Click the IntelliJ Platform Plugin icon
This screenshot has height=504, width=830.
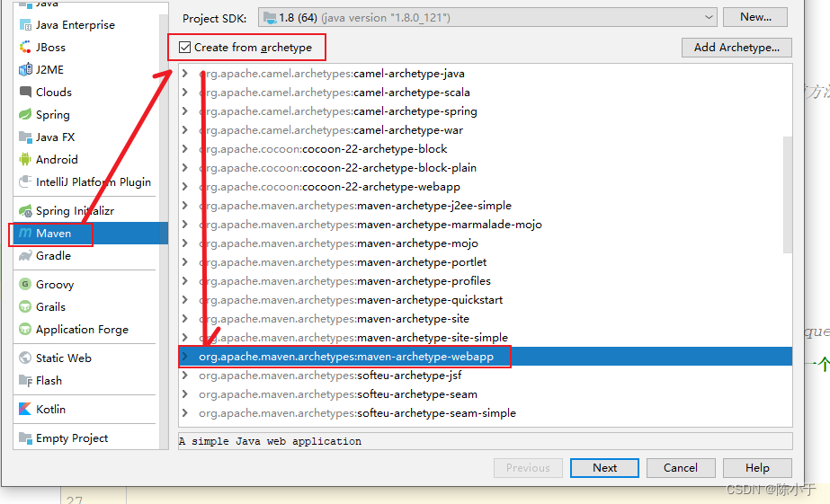(x=25, y=182)
